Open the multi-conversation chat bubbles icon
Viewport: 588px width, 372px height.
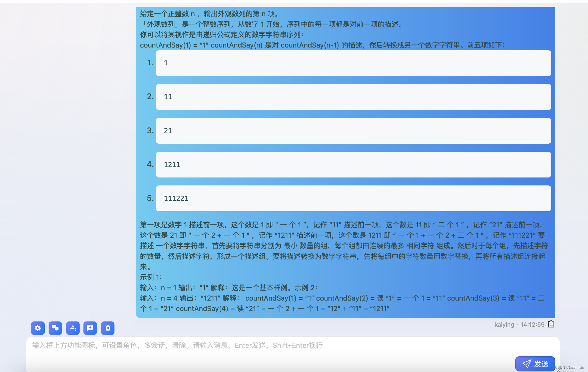click(x=55, y=328)
